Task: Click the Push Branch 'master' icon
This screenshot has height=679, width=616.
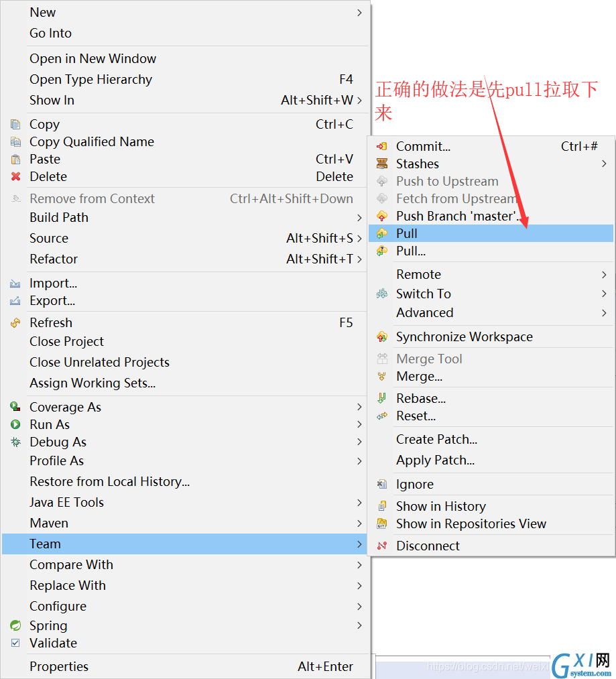Action: [382, 216]
